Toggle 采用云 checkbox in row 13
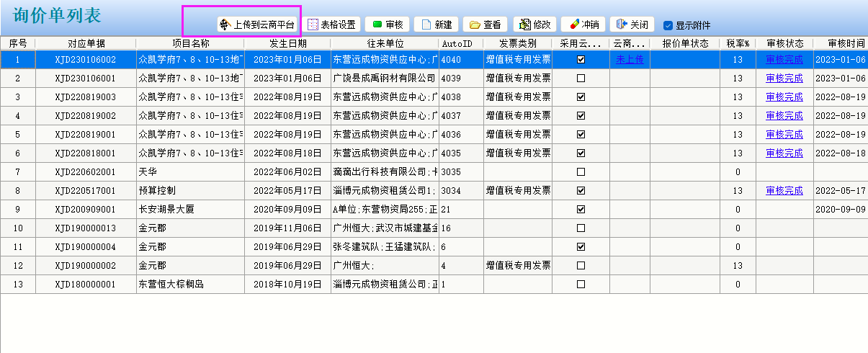The width and height of the screenshot is (868, 353). pyautogui.click(x=581, y=285)
